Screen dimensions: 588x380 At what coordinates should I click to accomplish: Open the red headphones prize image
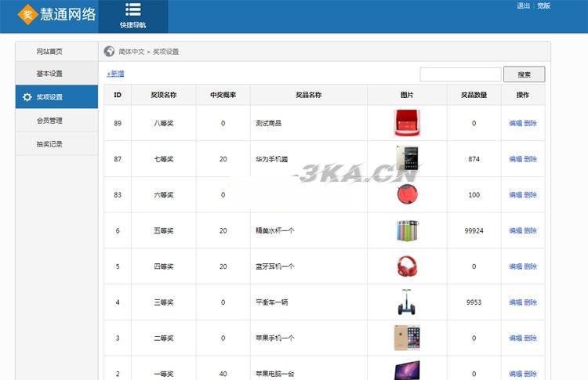click(407, 266)
